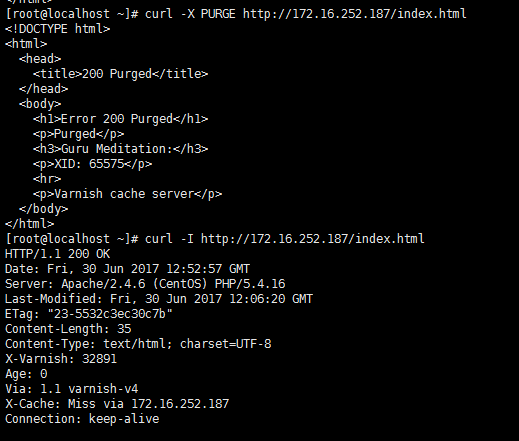The image size is (519, 441).
Task: Click the XID: 65575 line
Action: coord(92,164)
